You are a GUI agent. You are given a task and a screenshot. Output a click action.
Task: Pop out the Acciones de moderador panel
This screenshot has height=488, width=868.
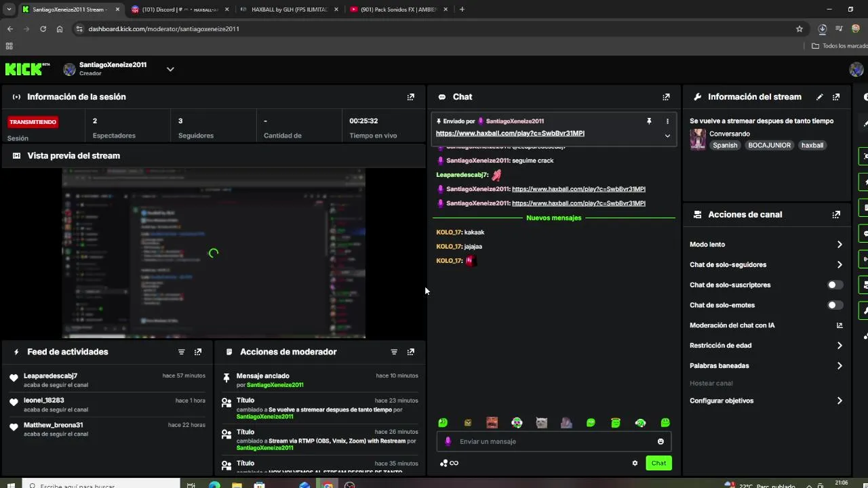(410, 352)
